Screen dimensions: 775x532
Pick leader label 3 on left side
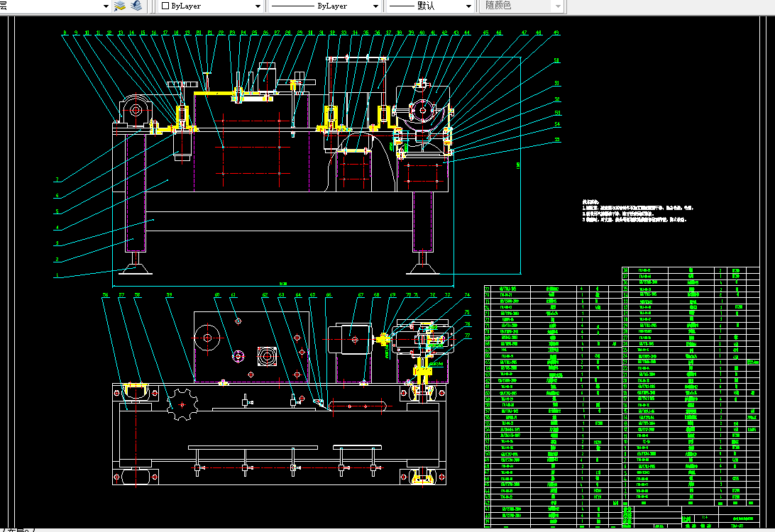pyautogui.click(x=57, y=243)
